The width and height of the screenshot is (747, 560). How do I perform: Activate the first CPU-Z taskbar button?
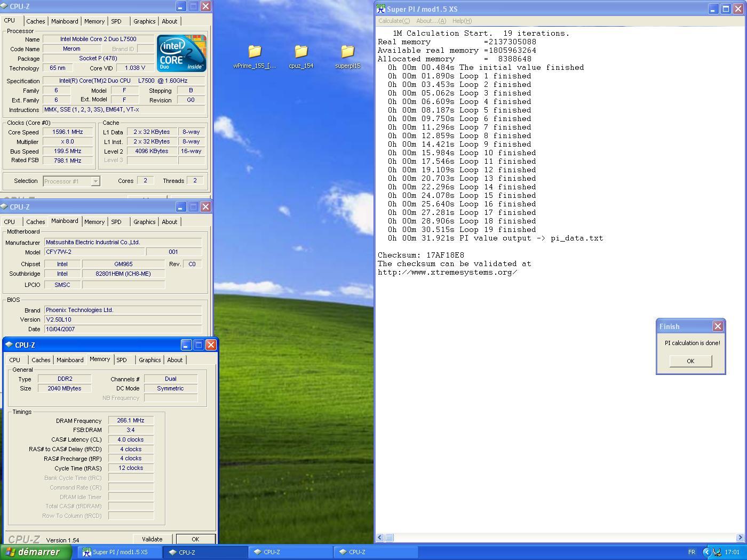tap(205, 552)
